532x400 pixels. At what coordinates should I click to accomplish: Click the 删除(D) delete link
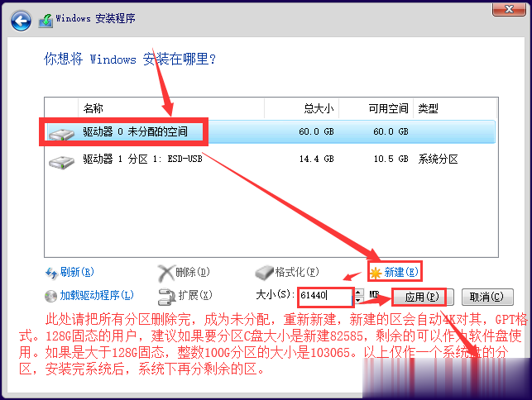(193, 272)
